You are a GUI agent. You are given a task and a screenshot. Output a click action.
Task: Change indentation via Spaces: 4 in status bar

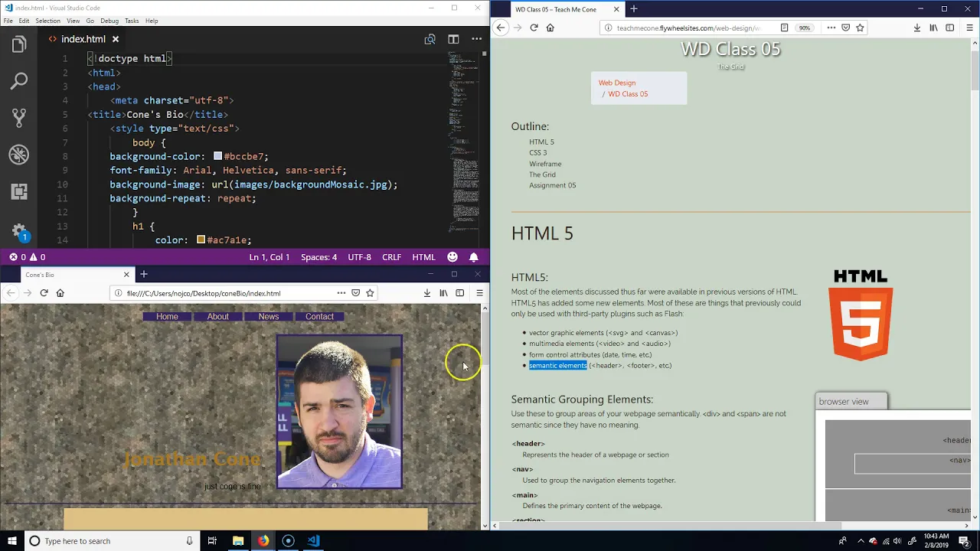[x=318, y=257]
